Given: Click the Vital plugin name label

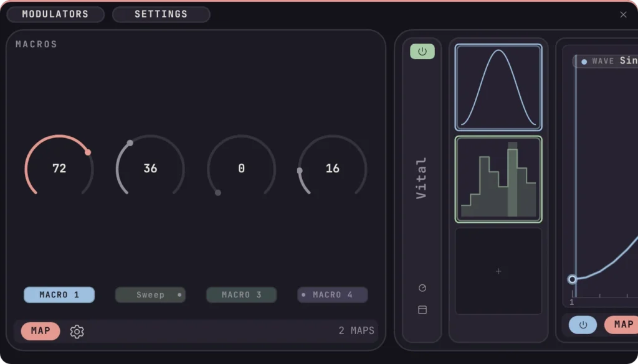Looking at the screenshot, I should pos(422,178).
